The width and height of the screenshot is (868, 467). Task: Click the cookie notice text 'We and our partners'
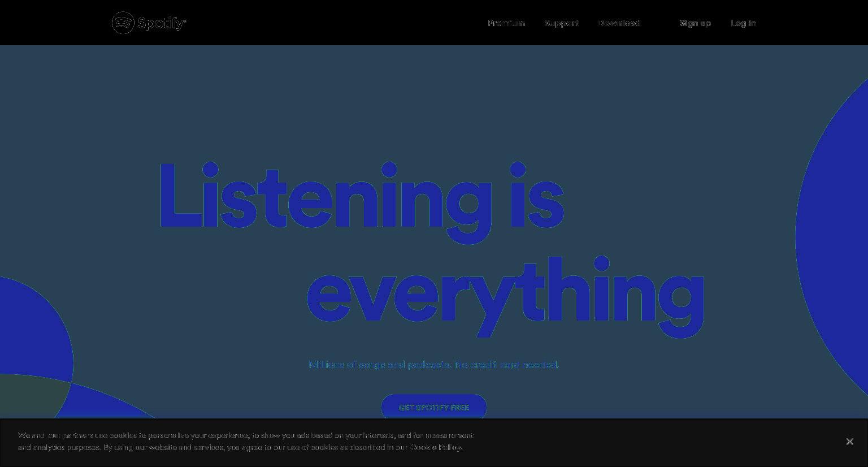coord(55,435)
